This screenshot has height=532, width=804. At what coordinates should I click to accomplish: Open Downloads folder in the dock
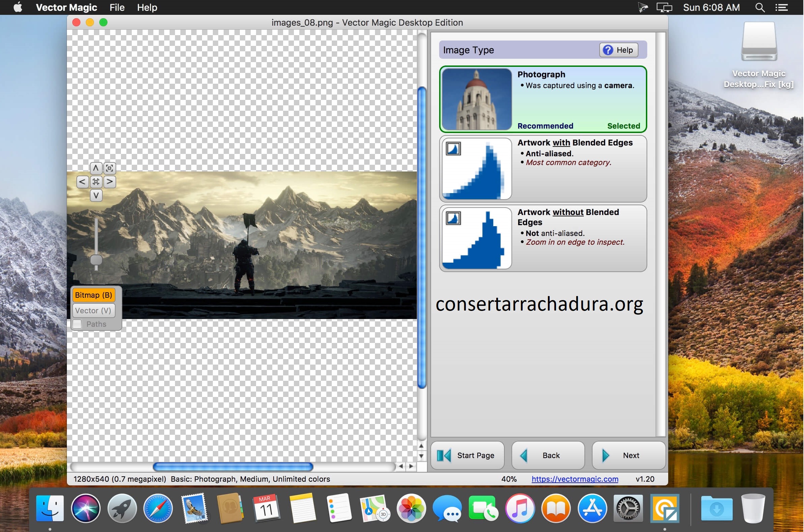click(x=717, y=508)
